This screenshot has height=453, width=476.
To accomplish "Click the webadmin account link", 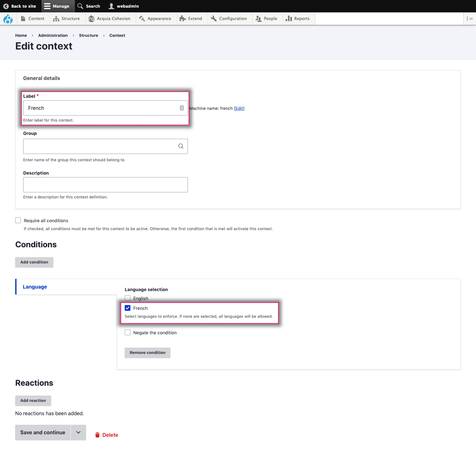I will 124,6.
